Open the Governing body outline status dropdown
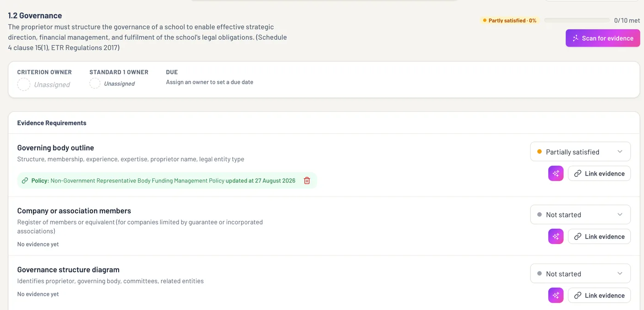The height and width of the screenshot is (310, 644). click(x=580, y=152)
